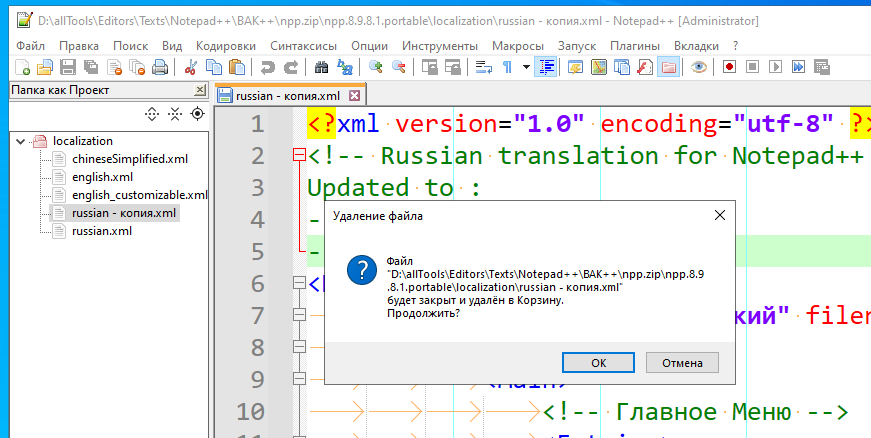
Task: Click the Save Recorded Macro icon
Action: coord(821,68)
